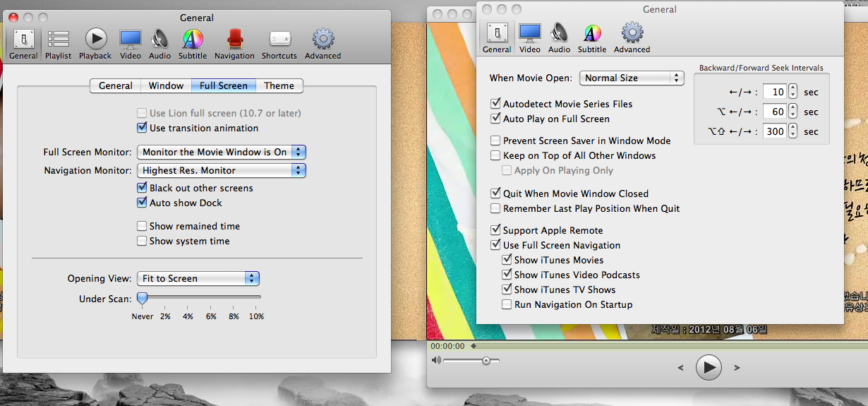Uncheck Show iTunes Movies

tap(507, 260)
